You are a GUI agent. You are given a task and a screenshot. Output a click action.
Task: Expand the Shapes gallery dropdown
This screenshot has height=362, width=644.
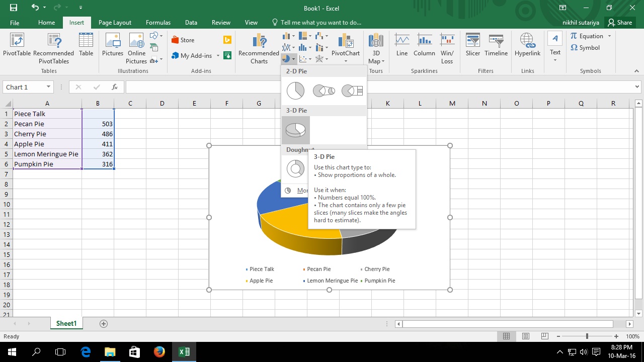click(x=162, y=36)
